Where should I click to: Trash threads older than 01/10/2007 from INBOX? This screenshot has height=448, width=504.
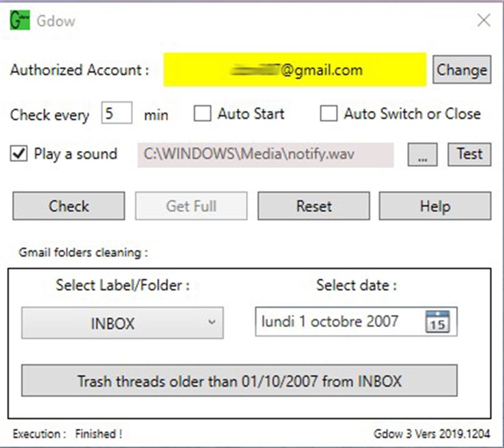239,381
